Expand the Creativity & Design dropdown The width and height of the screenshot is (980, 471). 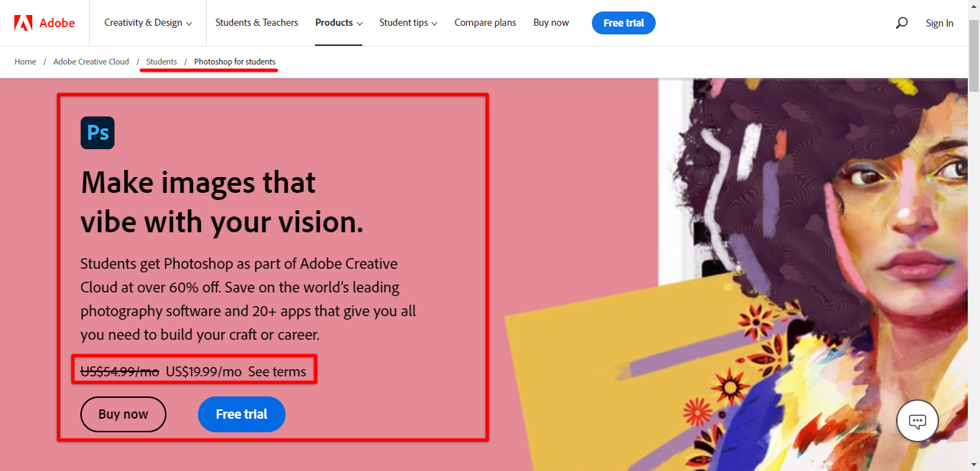coord(148,22)
